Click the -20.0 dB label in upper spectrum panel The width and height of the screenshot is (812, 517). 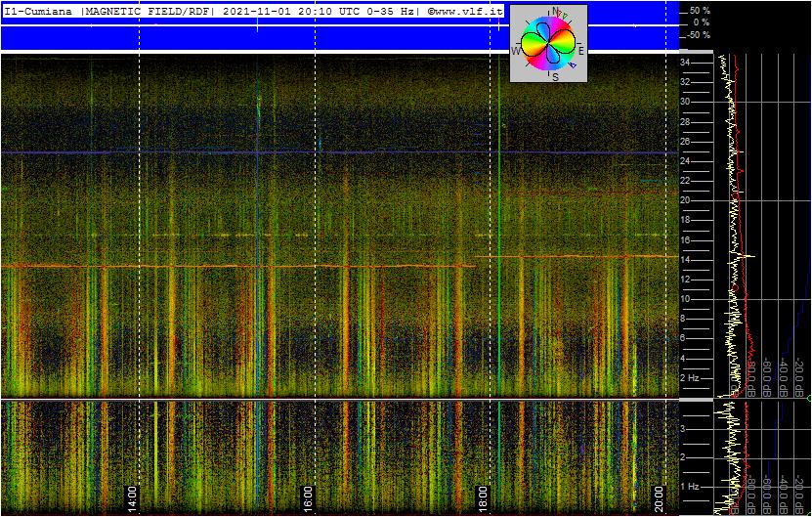pyautogui.click(x=799, y=377)
